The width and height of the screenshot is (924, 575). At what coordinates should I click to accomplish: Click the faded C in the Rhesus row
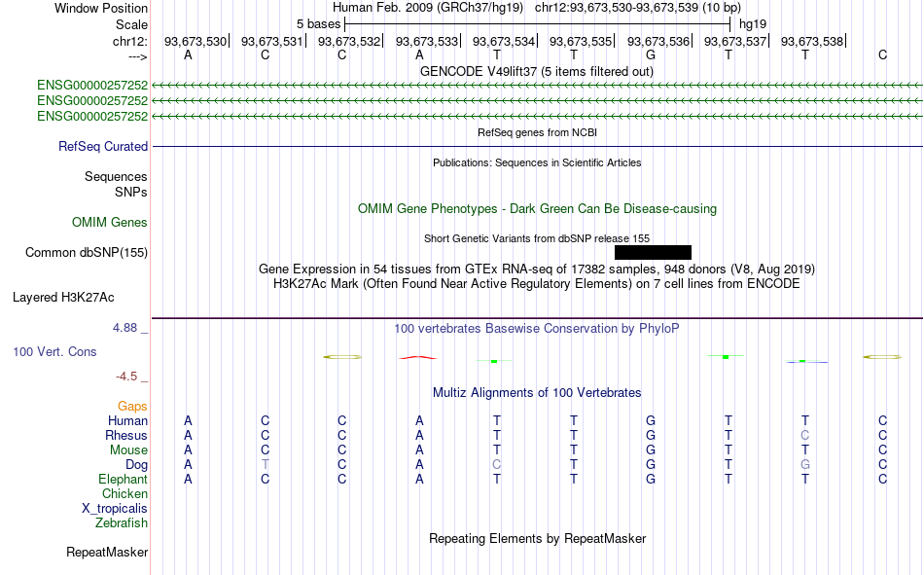[805, 435]
